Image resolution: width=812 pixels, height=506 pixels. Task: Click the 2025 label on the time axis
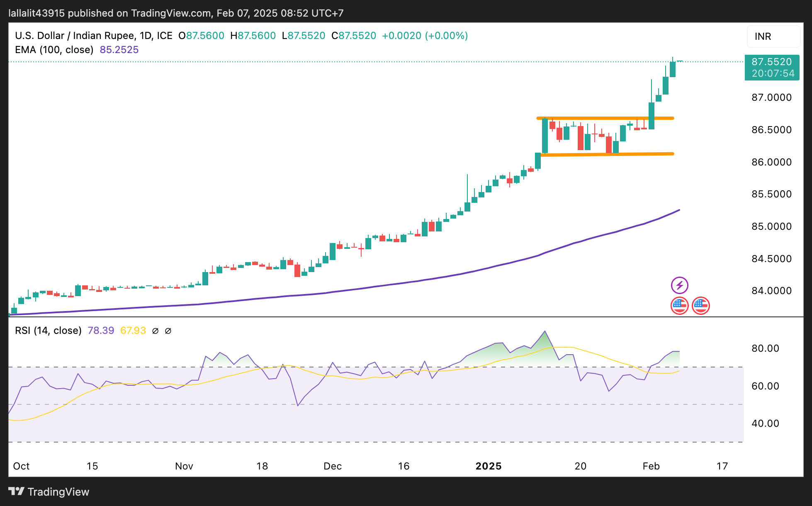coord(488,466)
